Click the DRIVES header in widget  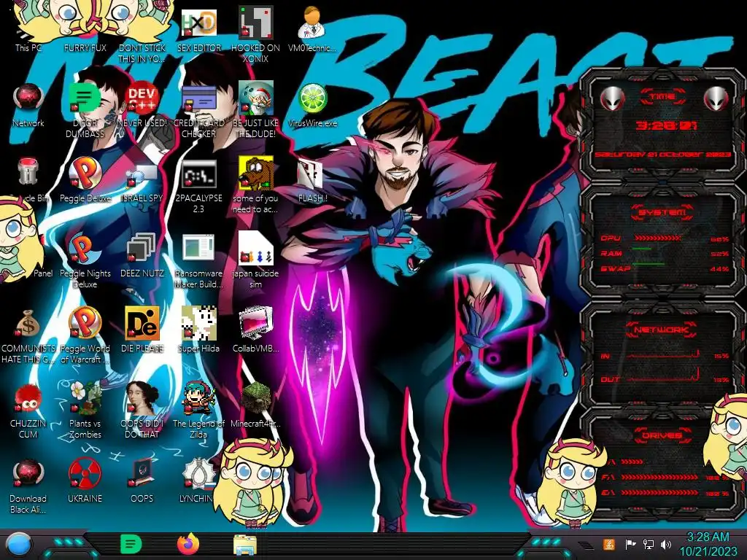pos(662,435)
